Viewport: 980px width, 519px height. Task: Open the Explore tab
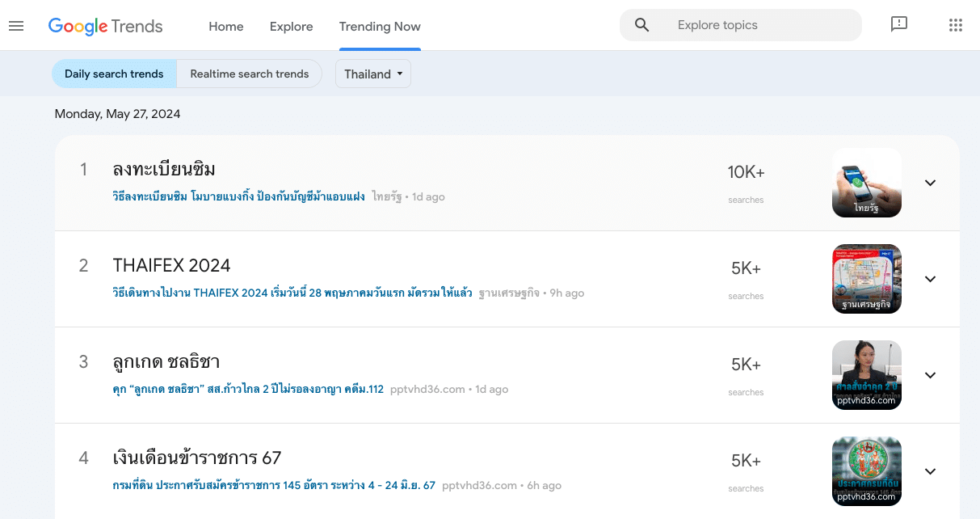point(292,26)
